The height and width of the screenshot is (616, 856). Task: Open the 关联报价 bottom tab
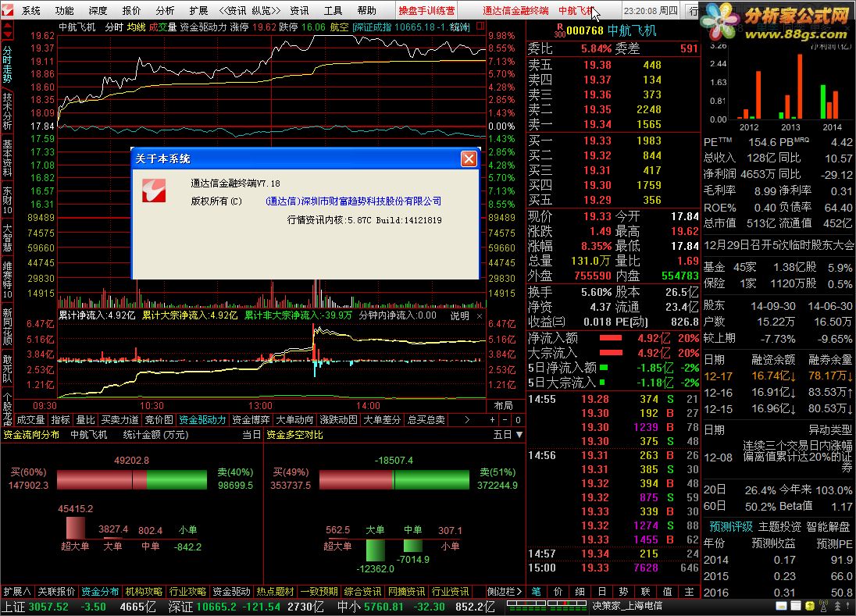[x=56, y=592]
